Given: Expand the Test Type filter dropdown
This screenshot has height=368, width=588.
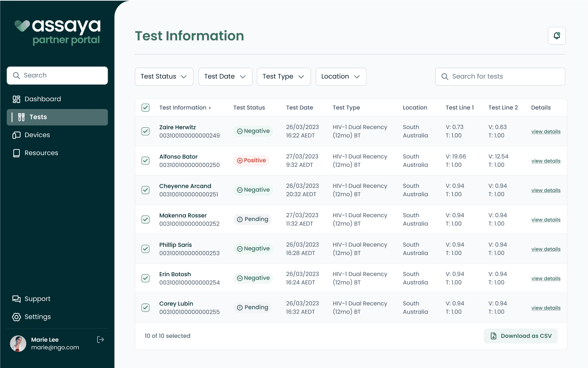Looking at the screenshot, I should [284, 77].
